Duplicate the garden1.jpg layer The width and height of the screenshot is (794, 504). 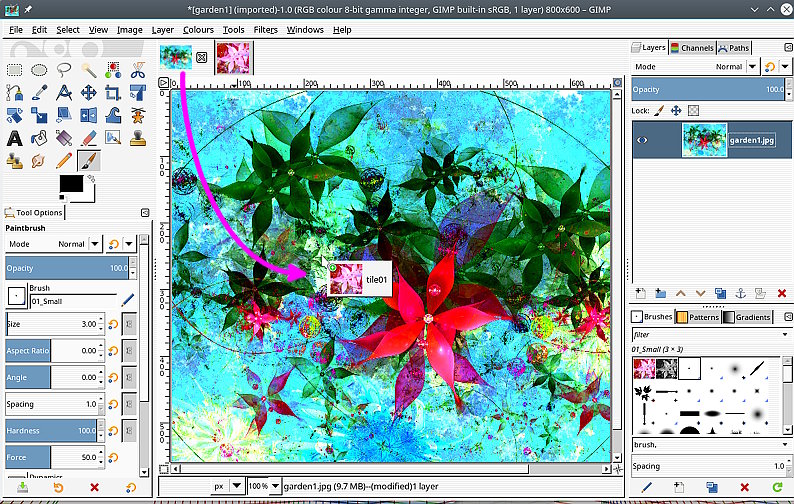pyautogui.click(x=721, y=293)
